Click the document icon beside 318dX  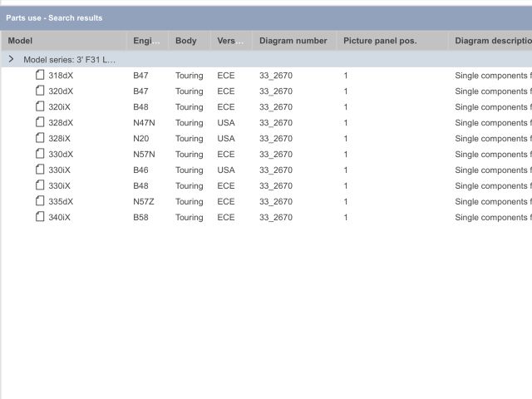pyautogui.click(x=40, y=76)
